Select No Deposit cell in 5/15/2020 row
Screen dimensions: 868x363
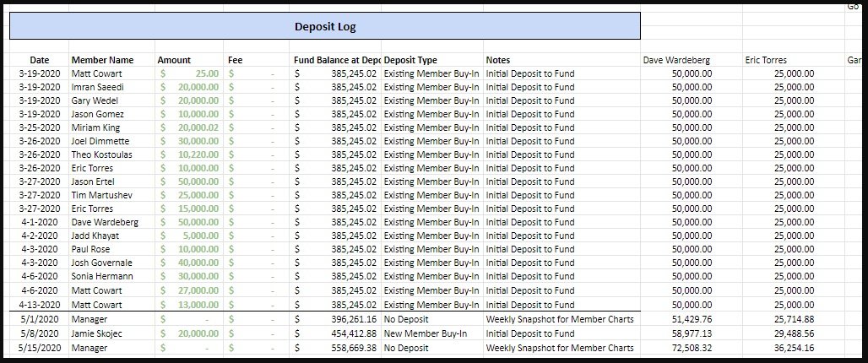[x=432, y=348]
